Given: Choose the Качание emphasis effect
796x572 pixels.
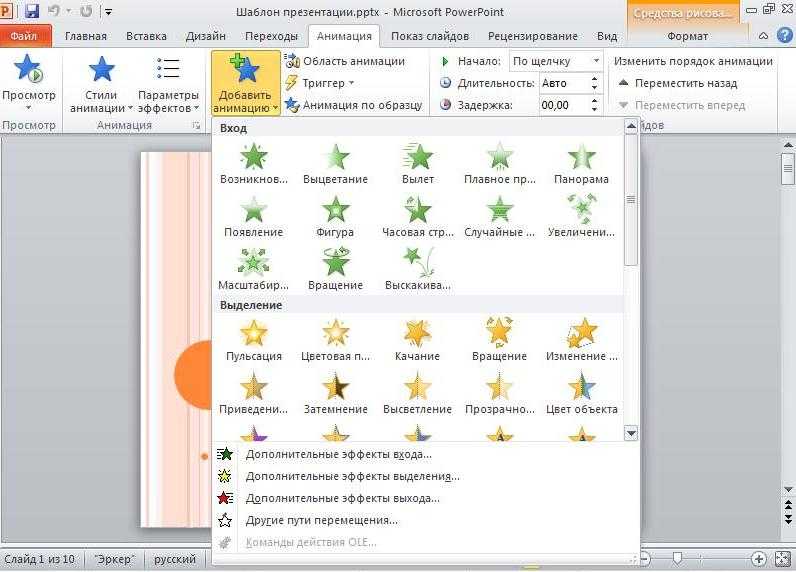Looking at the screenshot, I should coord(417,340).
